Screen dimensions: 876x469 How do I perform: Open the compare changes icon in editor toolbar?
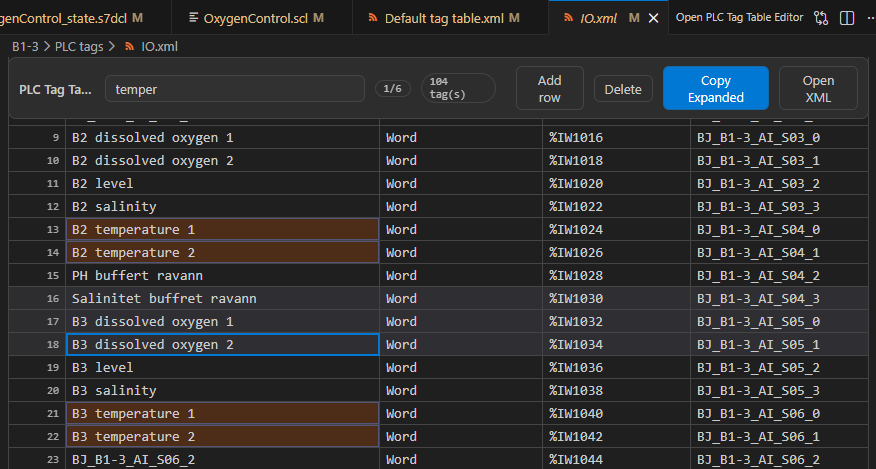[821, 18]
